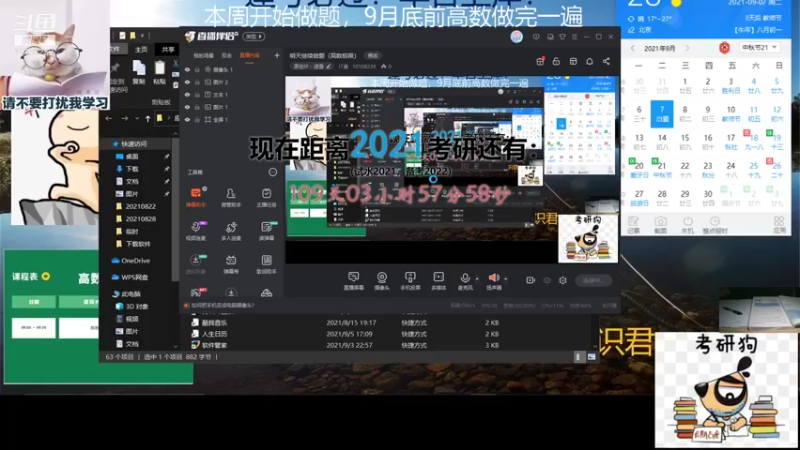800x450 pixels.
Task: Open the second toolbox tool with a person icon
Action: pyautogui.click(x=231, y=197)
